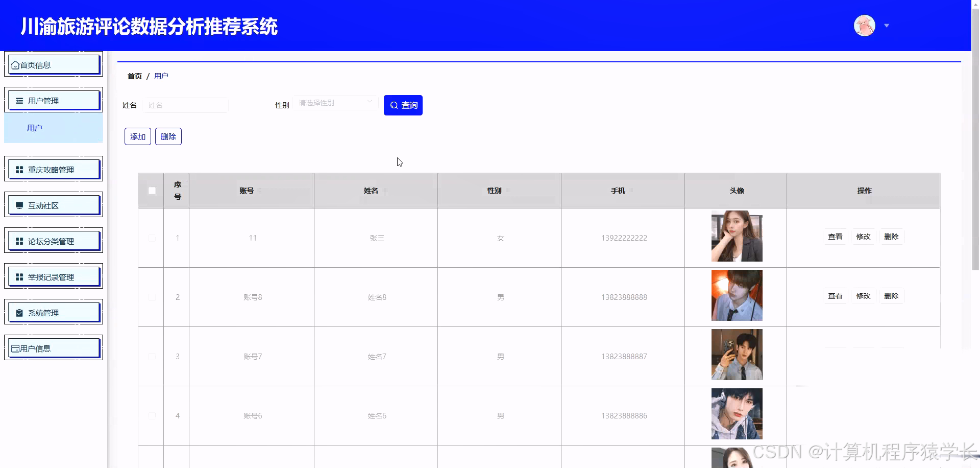Click the name cell 姓名7

point(377,357)
